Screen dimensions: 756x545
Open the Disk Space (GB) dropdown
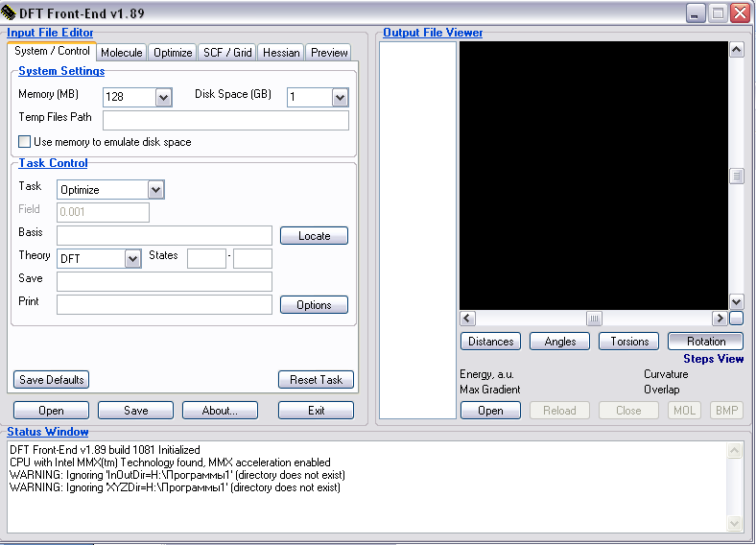click(x=340, y=98)
